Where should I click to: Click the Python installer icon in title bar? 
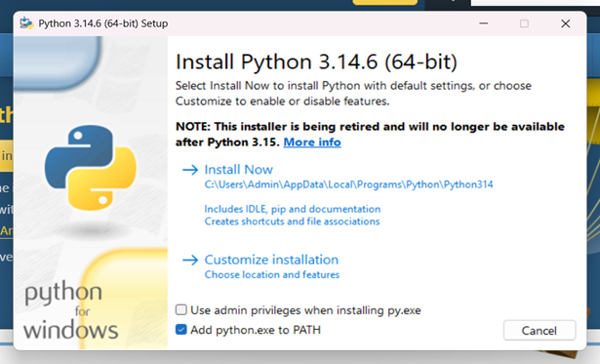coord(26,23)
